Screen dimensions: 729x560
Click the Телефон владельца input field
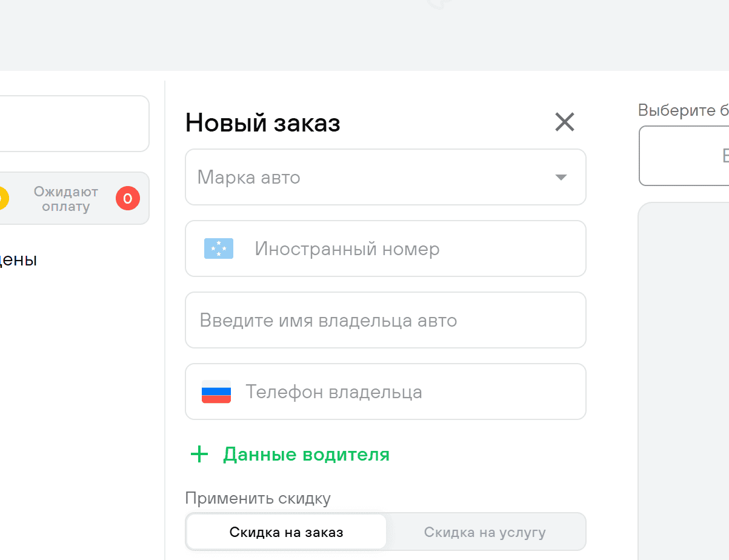[385, 392]
